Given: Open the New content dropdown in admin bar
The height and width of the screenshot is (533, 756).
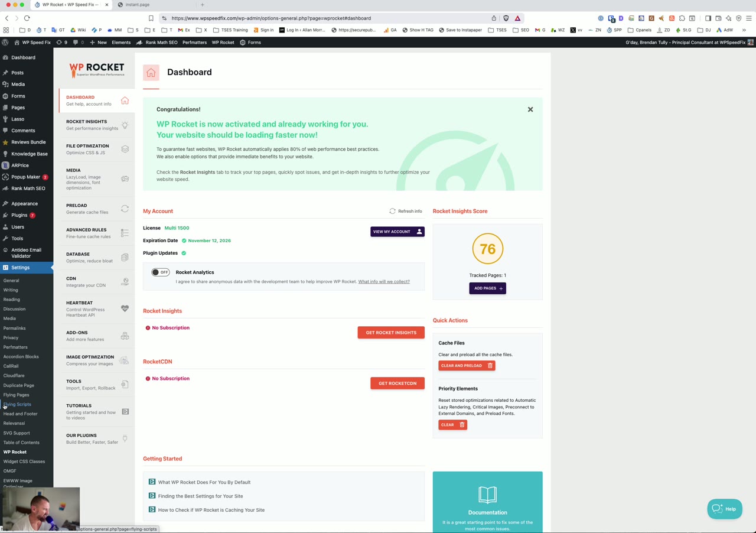Looking at the screenshot, I should point(97,42).
